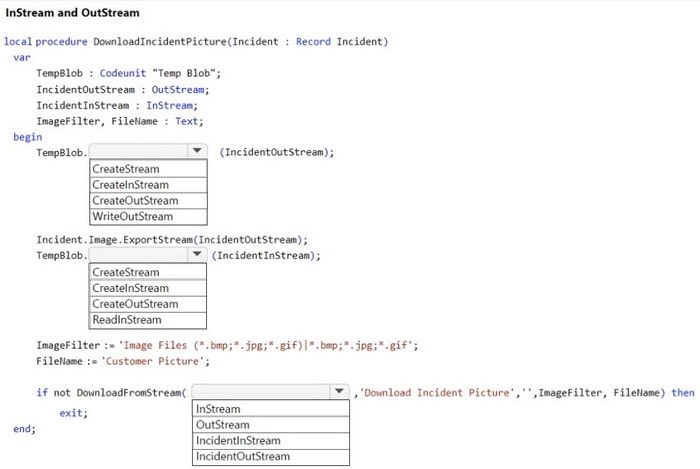This screenshot has width=700, height=469.
Task: Choose ReadInStream from the second list
Action: pyautogui.click(x=126, y=320)
